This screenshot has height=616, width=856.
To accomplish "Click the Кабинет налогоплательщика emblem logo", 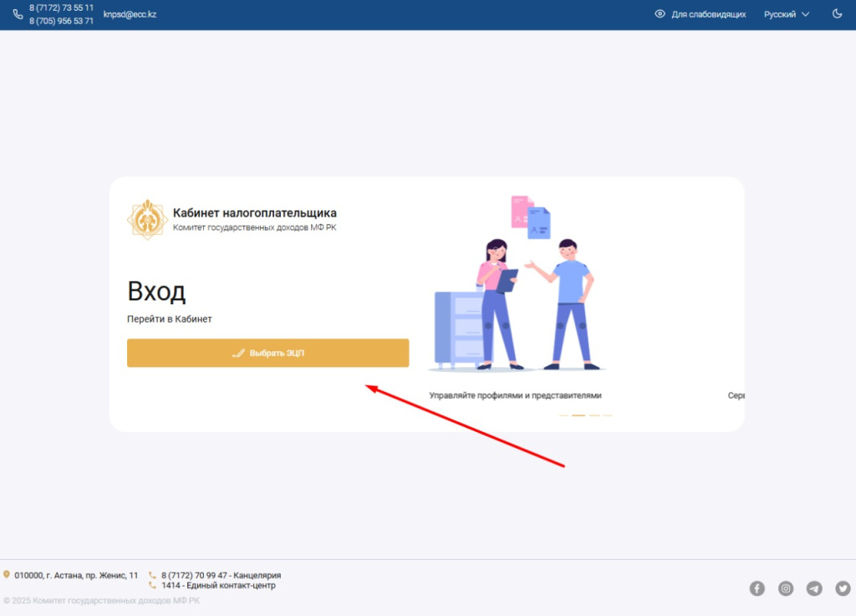I will click(147, 217).
